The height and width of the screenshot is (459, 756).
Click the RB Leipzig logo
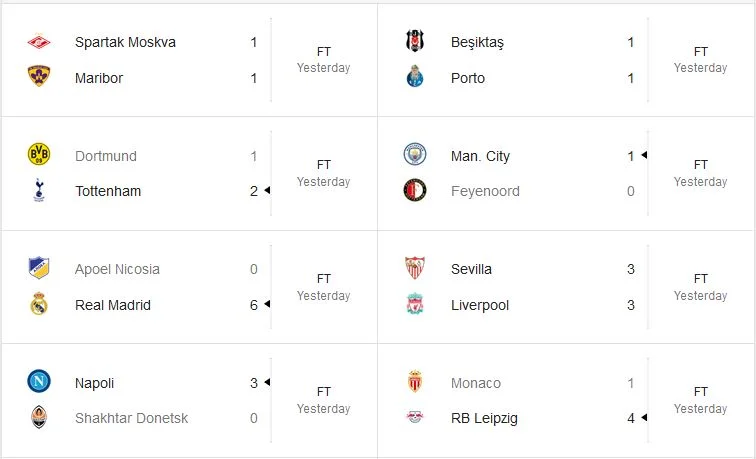pos(415,418)
